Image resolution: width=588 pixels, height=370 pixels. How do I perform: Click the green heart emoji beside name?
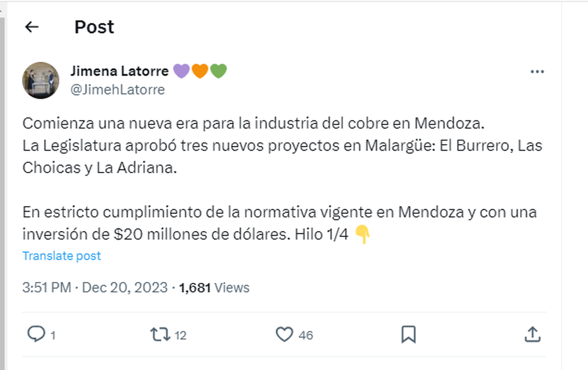(x=219, y=71)
